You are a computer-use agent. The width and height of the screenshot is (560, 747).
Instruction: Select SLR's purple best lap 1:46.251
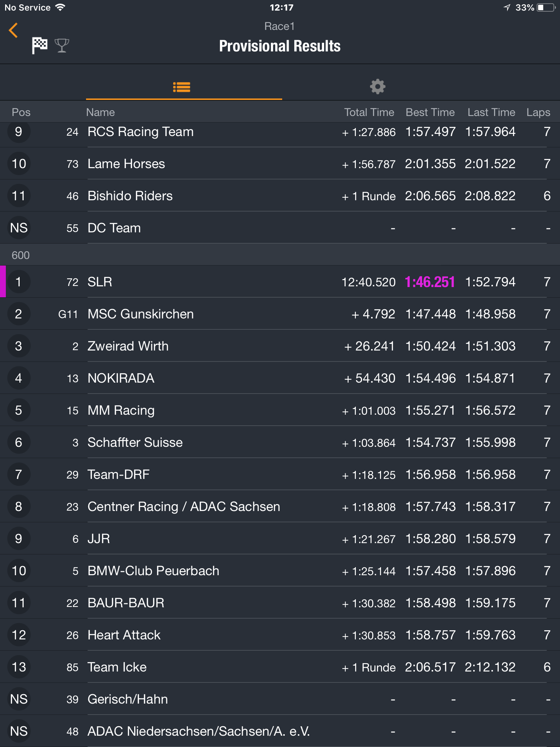pyautogui.click(x=430, y=282)
